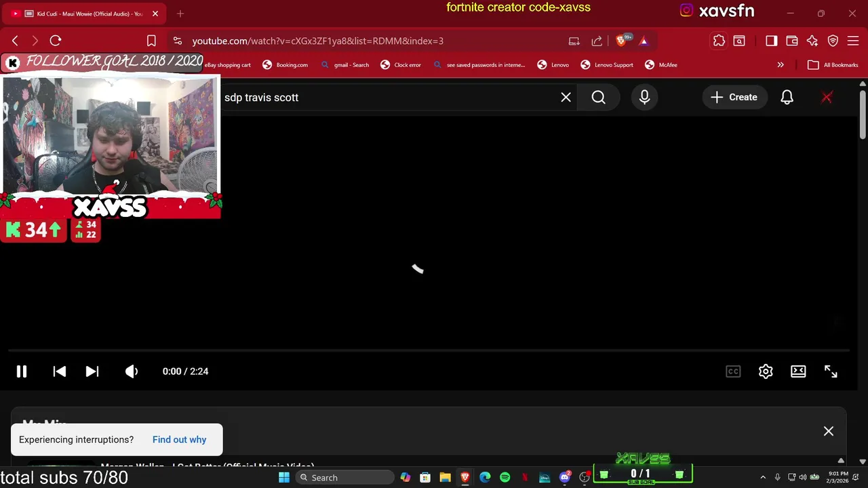868x488 pixels.
Task: Reload the current page
Action: click(x=56, y=41)
